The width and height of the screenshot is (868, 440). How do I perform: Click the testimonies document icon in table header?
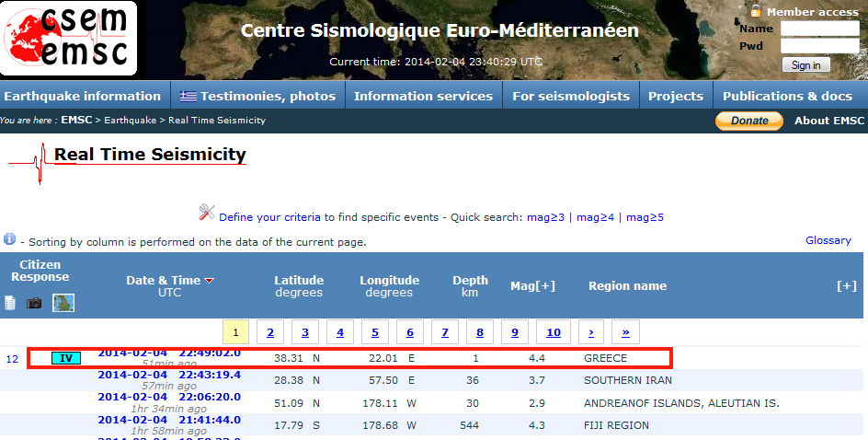coord(11,303)
